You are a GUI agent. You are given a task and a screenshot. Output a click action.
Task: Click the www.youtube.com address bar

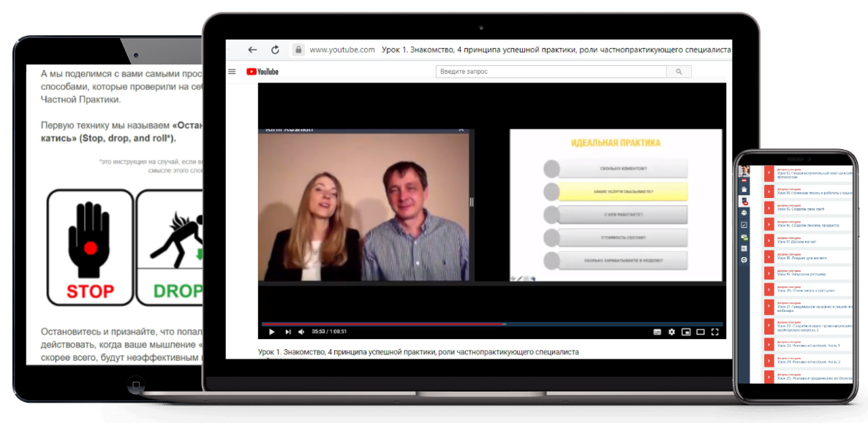pos(341,50)
